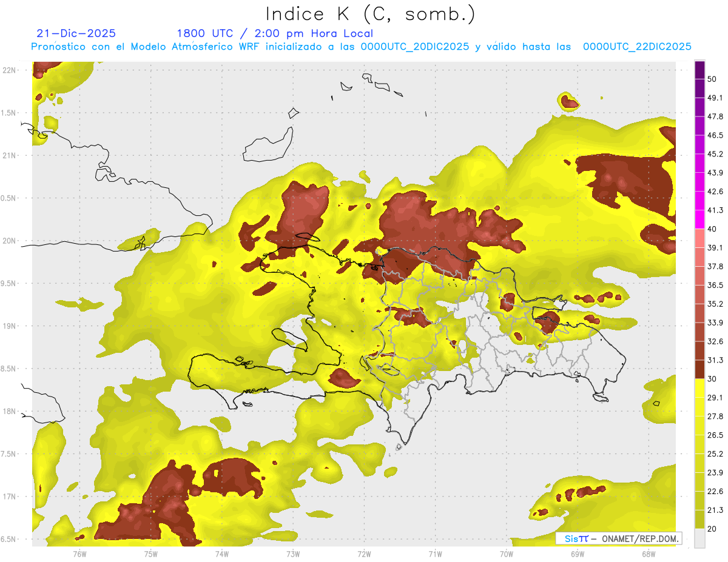728x562 pixels.
Task: Pick the magenta swatch between 40 and 41.3
Action: click(699, 220)
